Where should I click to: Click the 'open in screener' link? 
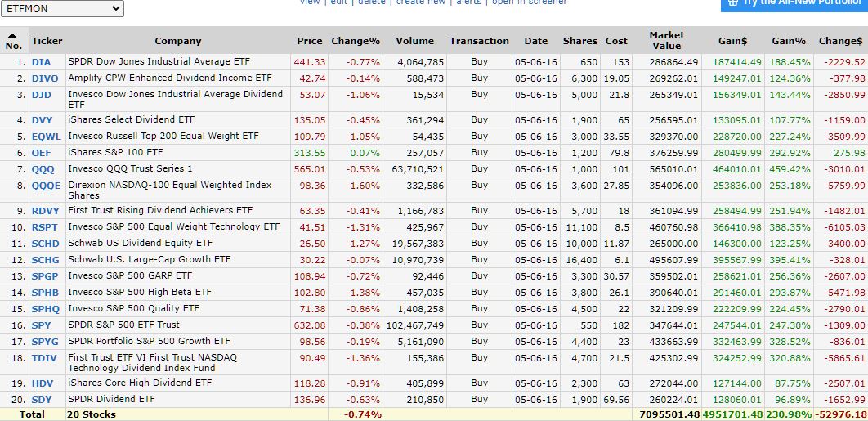[529, 2]
